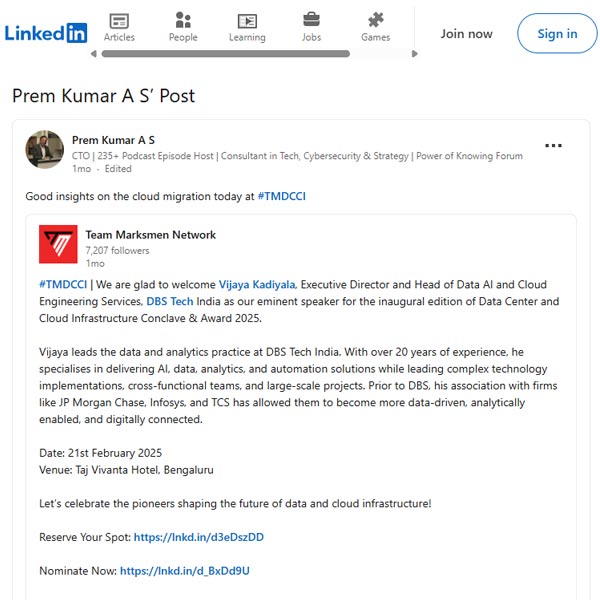Click the Team Marksmen Network logo

point(58,244)
